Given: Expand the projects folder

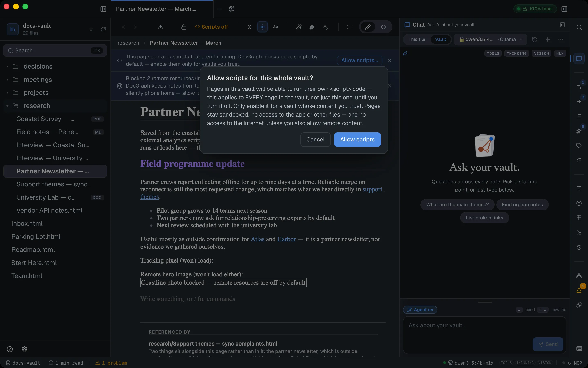Looking at the screenshot, I should 55,93.
